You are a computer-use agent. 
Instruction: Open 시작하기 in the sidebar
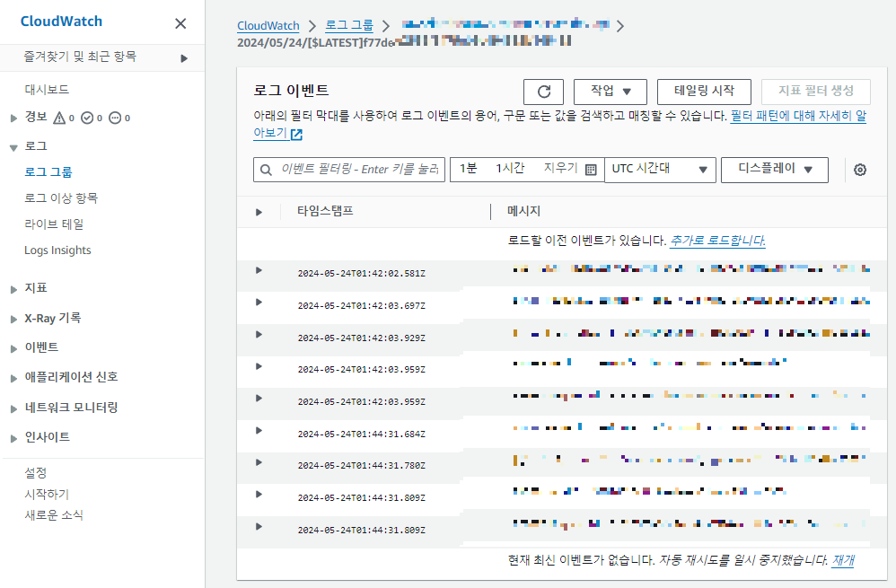point(47,495)
